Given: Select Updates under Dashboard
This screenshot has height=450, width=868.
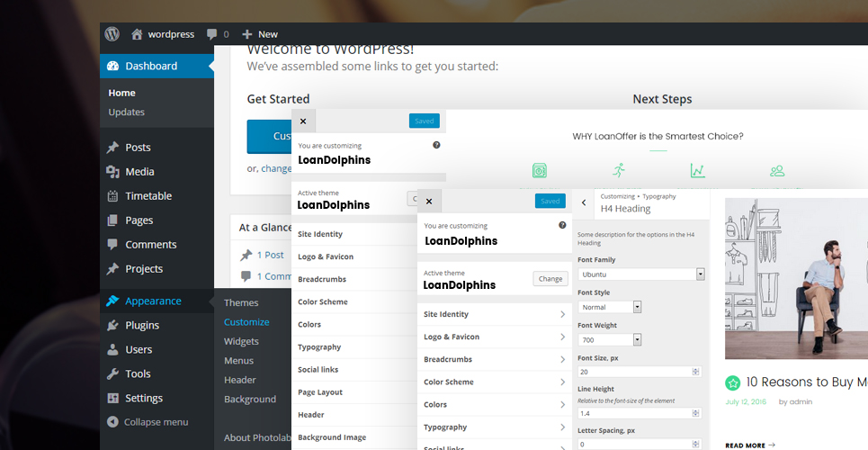Looking at the screenshot, I should [126, 112].
